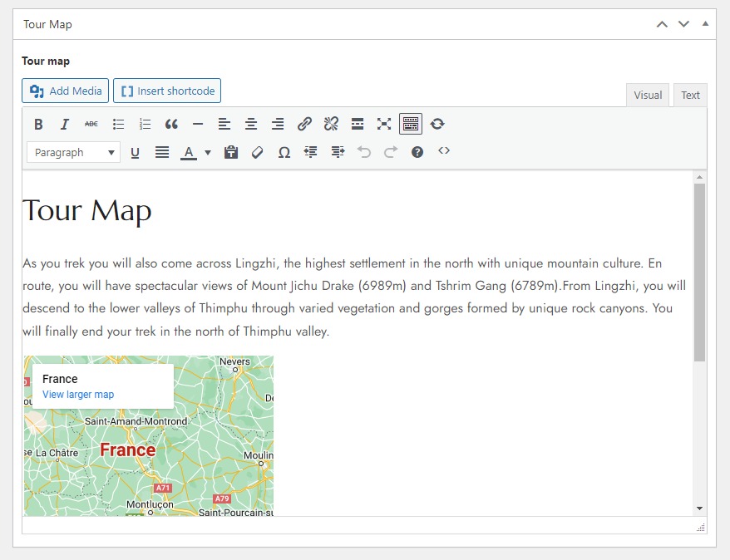Increase the paragraph indent
The image size is (730, 560).
pyautogui.click(x=338, y=153)
